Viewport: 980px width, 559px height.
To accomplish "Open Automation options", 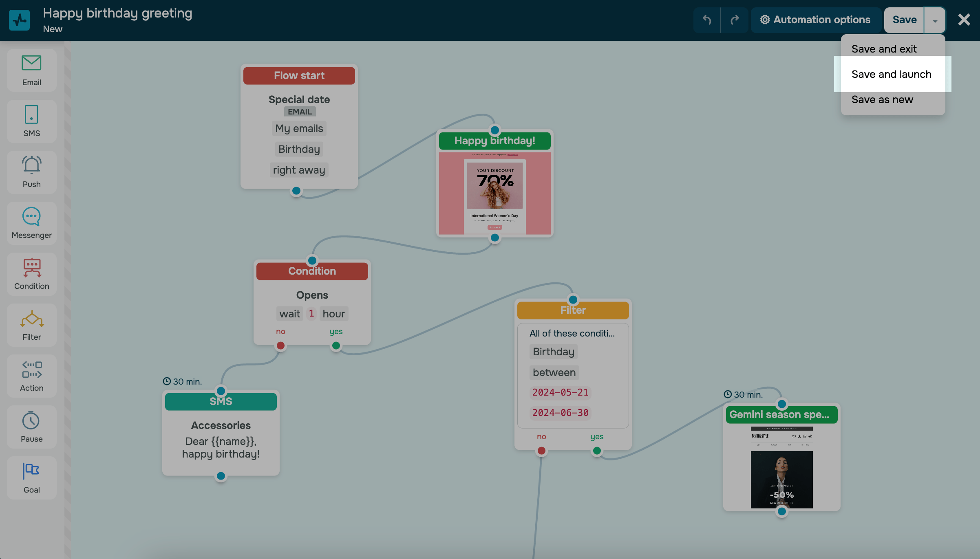I will coord(815,20).
